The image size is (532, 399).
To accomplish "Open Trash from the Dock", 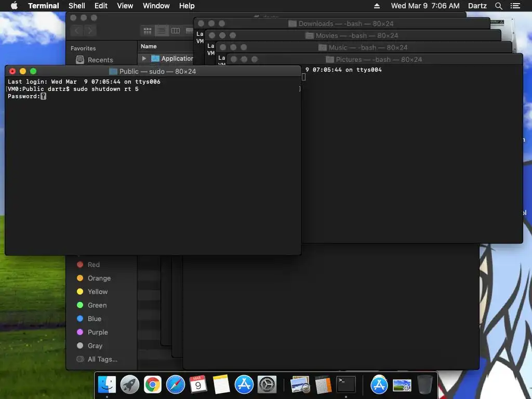I will 425,385.
